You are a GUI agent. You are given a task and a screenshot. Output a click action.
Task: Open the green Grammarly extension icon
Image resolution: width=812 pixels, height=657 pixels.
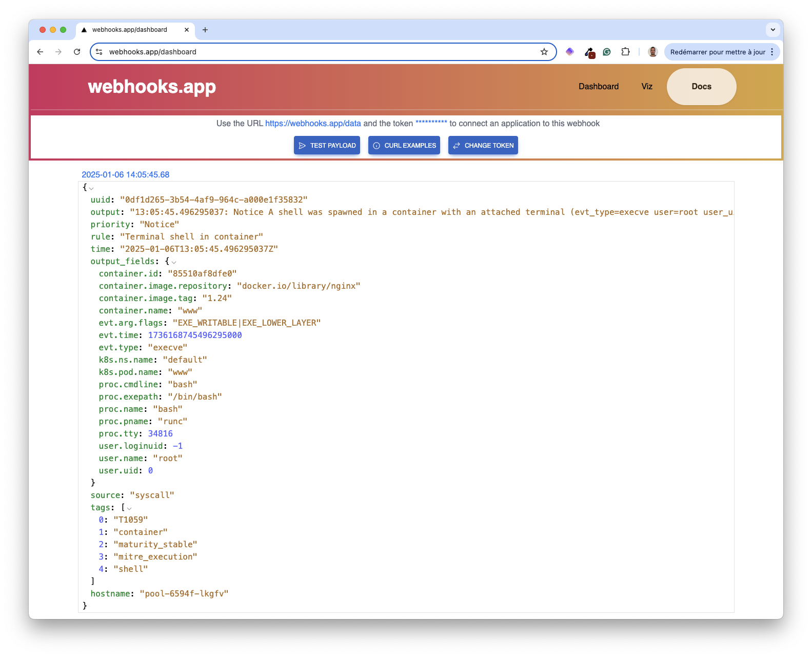[x=607, y=52]
